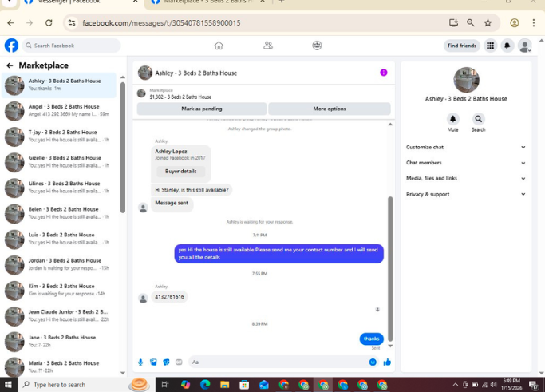Open Task View in the taskbar
545x392 pixels.
(x=165, y=385)
